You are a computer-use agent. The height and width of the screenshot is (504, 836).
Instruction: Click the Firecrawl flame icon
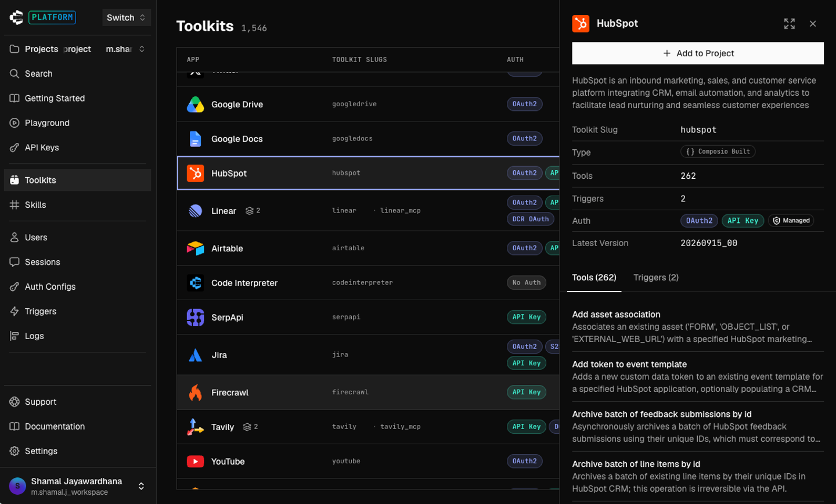195,393
